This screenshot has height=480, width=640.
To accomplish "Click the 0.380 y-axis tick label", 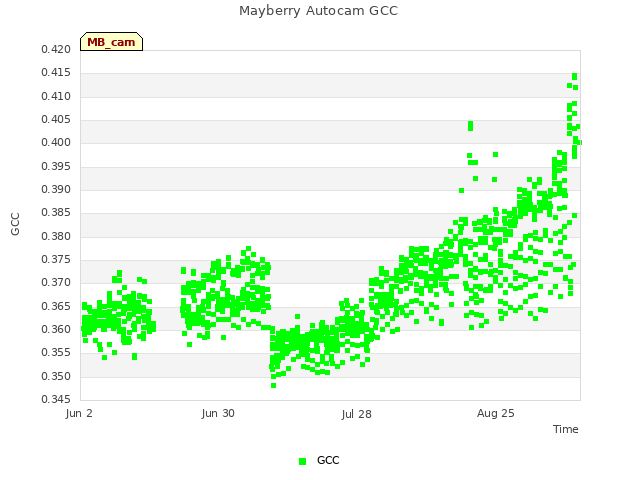I will pos(56,236).
